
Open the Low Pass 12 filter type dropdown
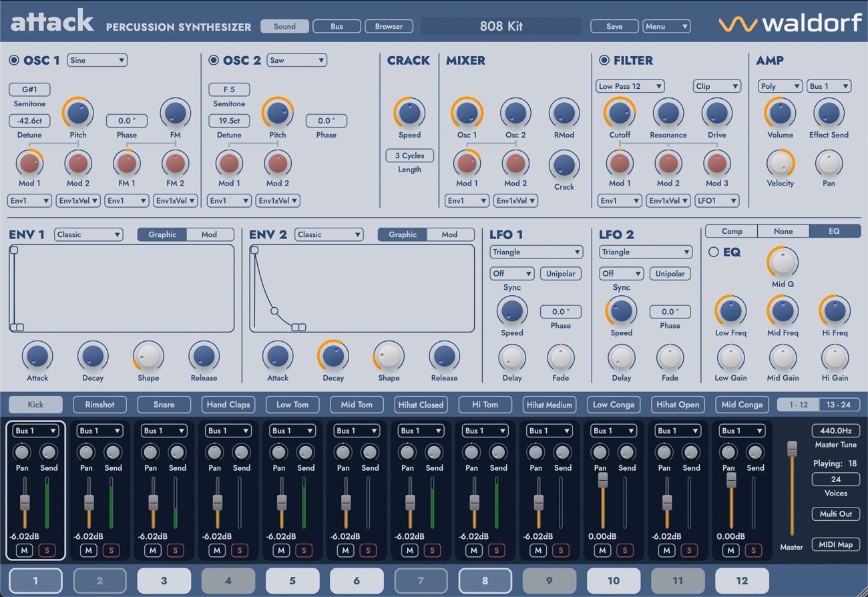pos(629,85)
